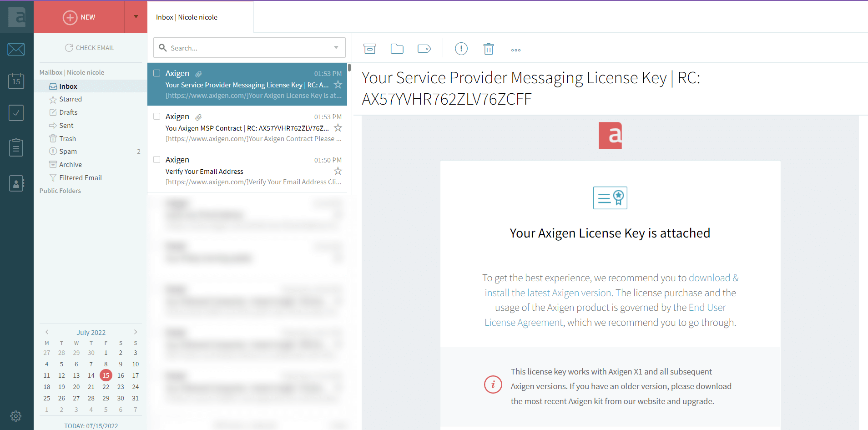This screenshot has height=430, width=868.
Task: Go to next month in mini calendar
Action: (136, 332)
